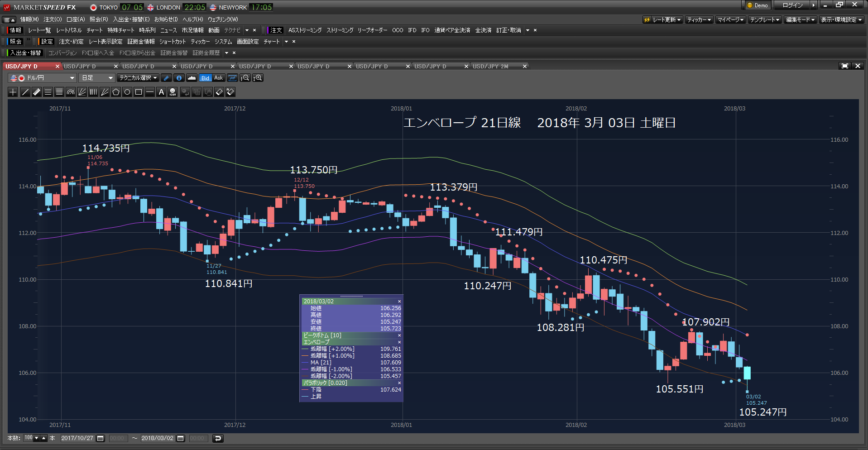Image resolution: width=868 pixels, height=450 pixels.
Task: Switch chart price to Ask
Action: pyautogui.click(x=218, y=78)
